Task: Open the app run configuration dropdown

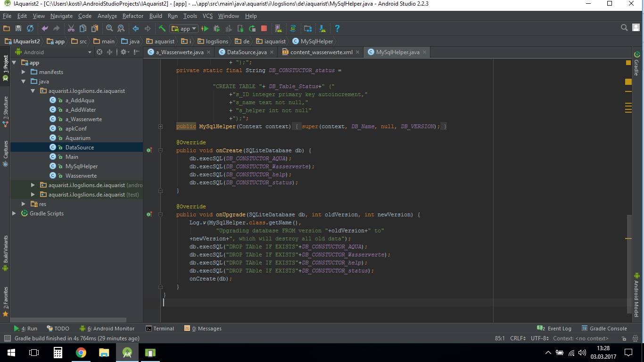Action: [184, 29]
